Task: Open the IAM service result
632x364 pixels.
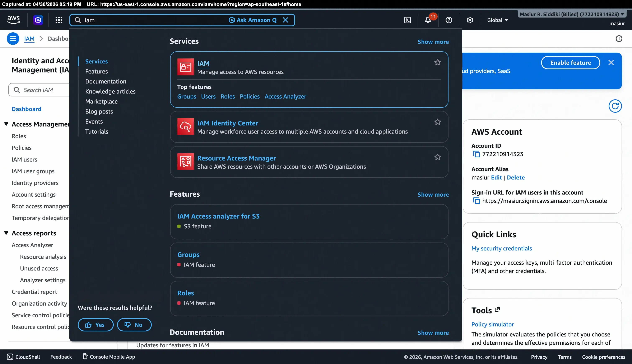Action: 203,63
